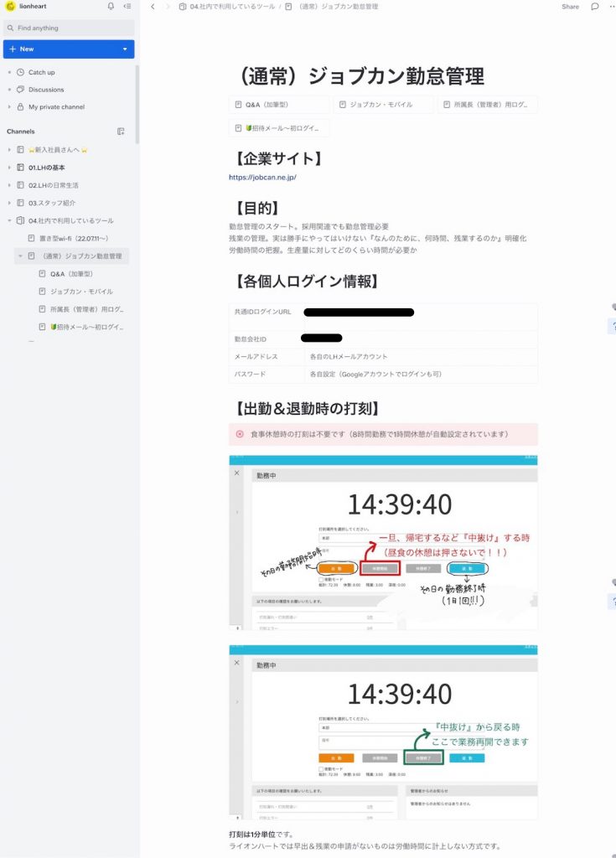Click the add channel icon beside Channels

click(x=121, y=132)
